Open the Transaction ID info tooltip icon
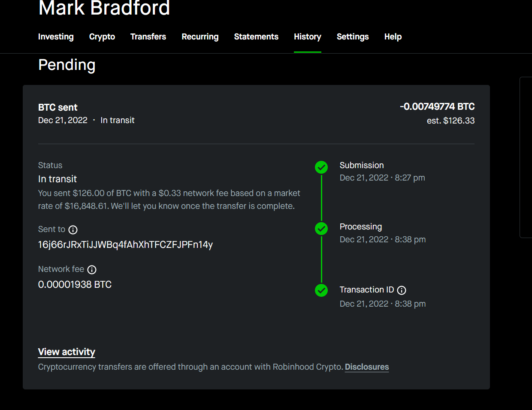The image size is (532, 410). (402, 290)
